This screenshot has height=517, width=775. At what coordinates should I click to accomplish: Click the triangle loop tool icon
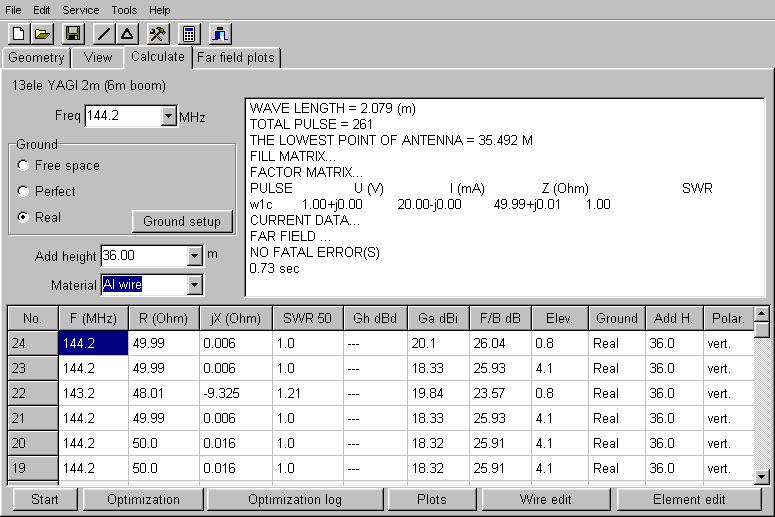coord(127,34)
